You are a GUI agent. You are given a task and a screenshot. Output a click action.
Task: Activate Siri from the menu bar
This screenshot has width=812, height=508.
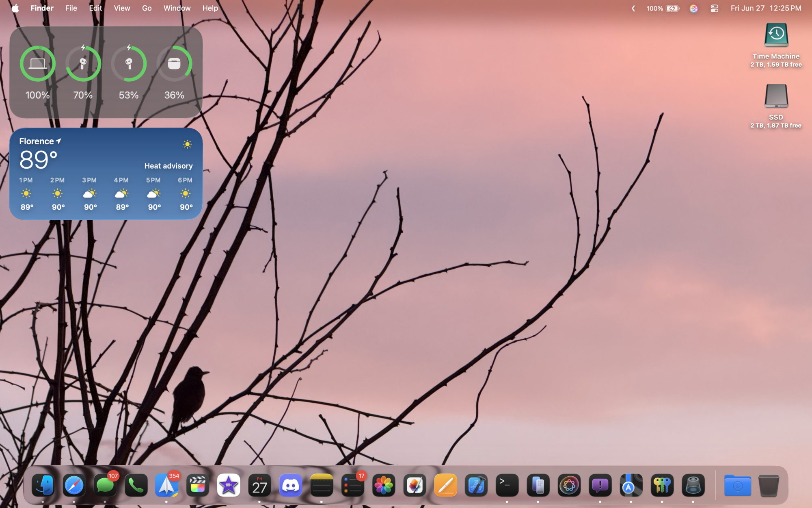(x=694, y=8)
